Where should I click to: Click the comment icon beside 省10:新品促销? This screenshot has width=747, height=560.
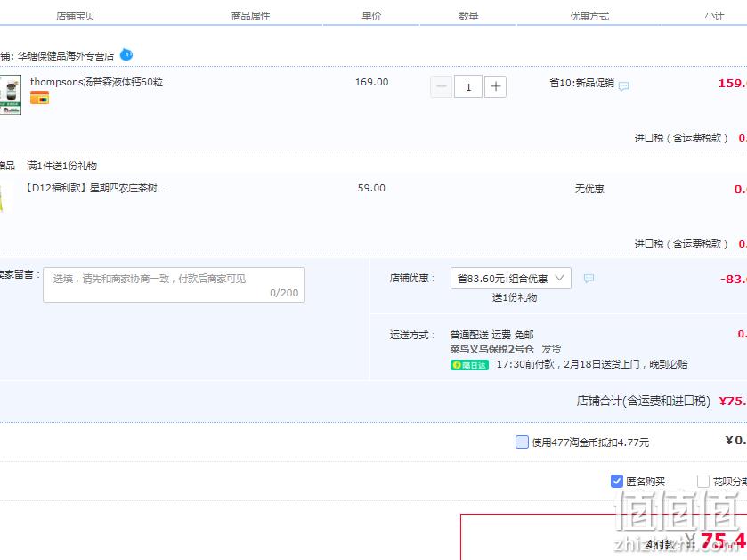pyautogui.click(x=623, y=86)
